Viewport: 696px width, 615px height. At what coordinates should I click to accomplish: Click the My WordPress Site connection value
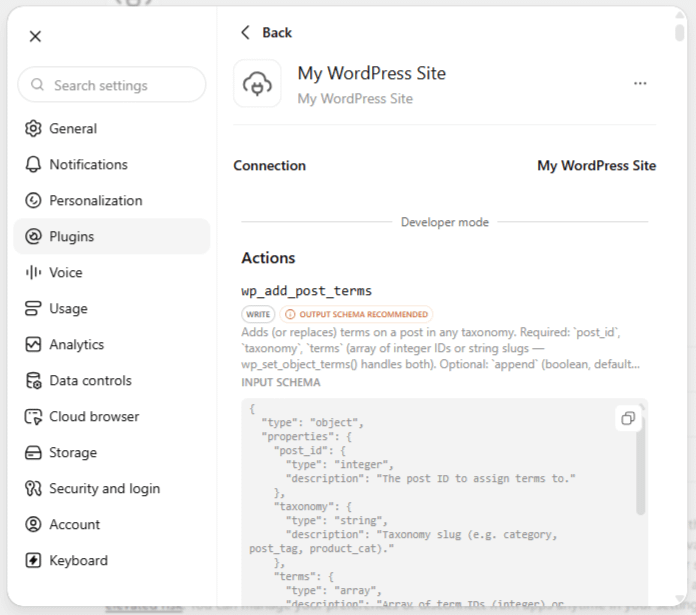coord(597,166)
